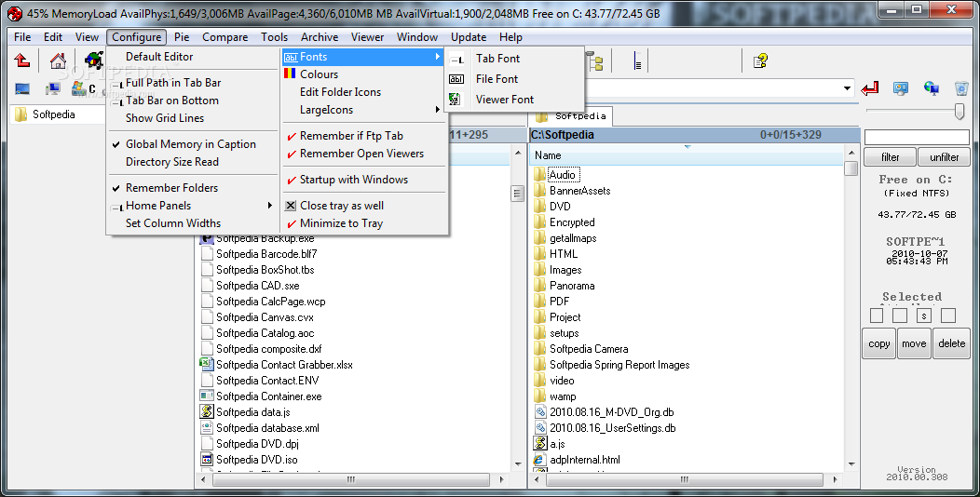Open Softpedia Contact Grabber.xlsx file
The height and width of the screenshot is (497, 980).
tap(284, 365)
